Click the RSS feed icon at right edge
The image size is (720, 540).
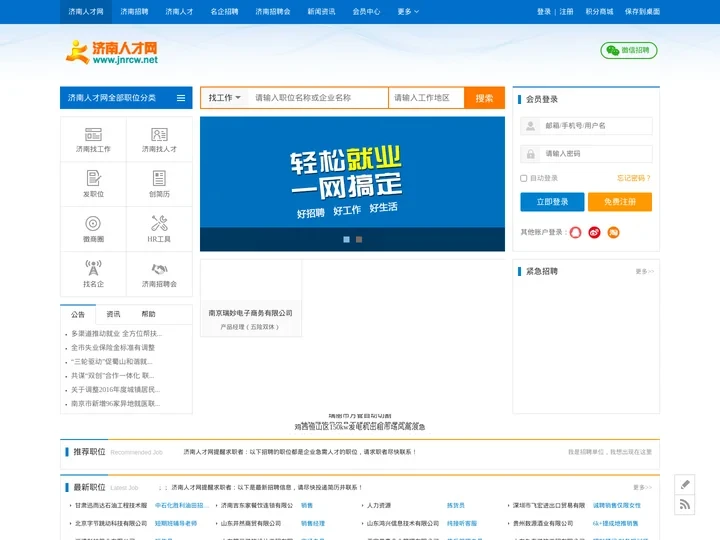tap(685, 505)
